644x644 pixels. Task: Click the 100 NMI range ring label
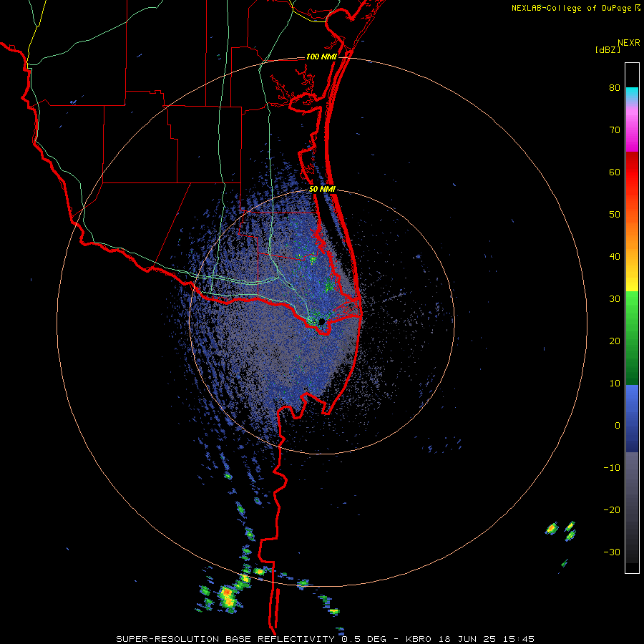click(321, 57)
